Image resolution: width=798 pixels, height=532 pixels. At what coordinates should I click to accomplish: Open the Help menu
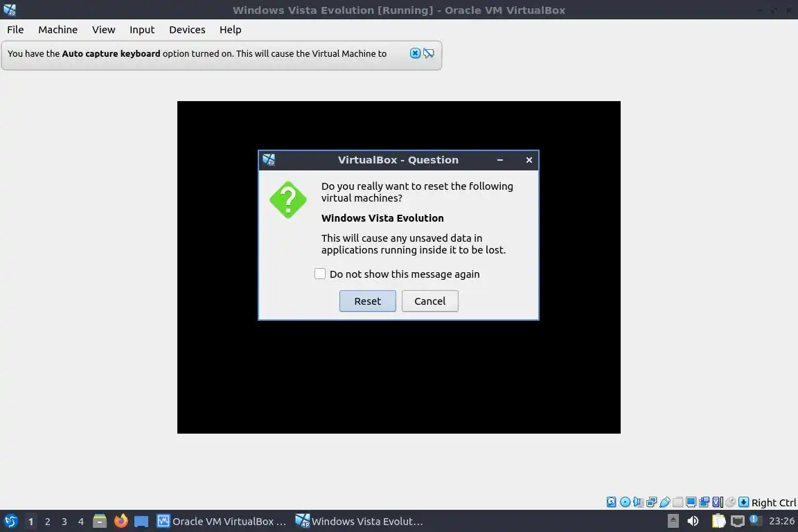(x=230, y=30)
